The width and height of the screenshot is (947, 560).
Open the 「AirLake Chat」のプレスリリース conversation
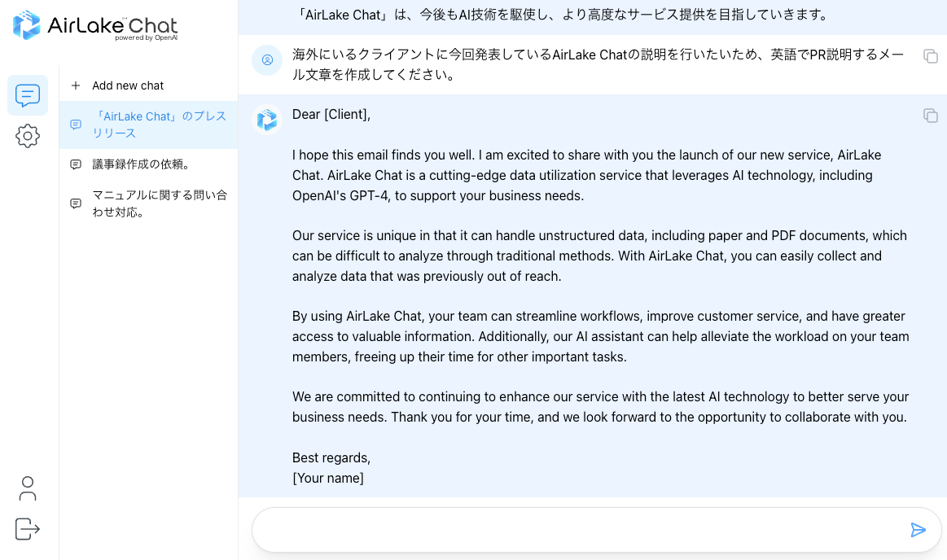tap(159, 125)
